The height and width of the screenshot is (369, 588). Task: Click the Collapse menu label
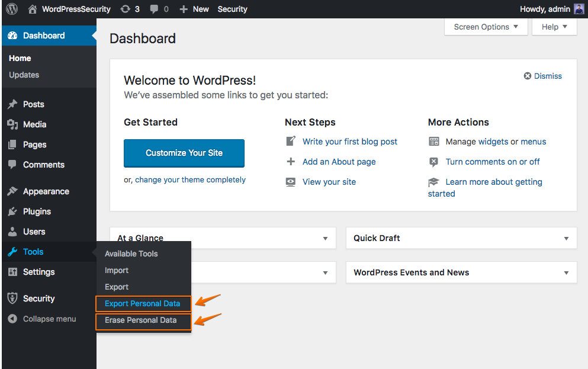[50, 319]
